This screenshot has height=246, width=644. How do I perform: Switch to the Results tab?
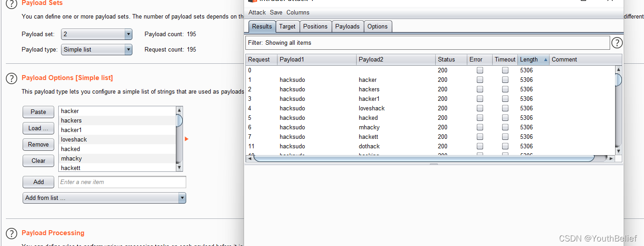pyautogui.click(x=262, y=27)
